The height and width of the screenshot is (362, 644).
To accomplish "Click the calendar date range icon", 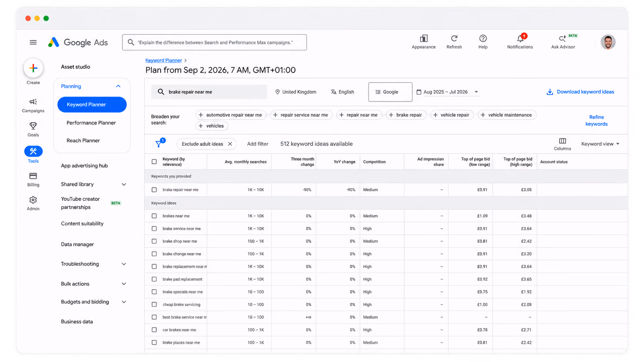I will [419, 92].
